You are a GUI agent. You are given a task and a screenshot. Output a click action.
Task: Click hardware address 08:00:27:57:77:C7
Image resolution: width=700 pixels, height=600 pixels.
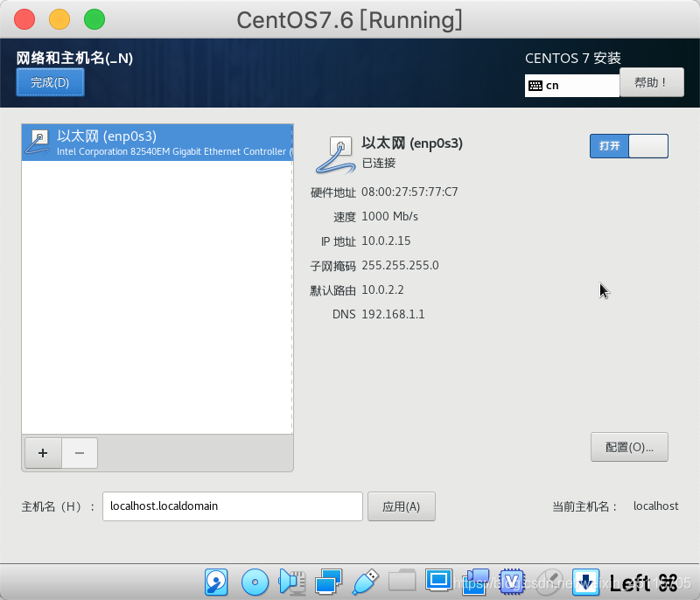(409, 192)
